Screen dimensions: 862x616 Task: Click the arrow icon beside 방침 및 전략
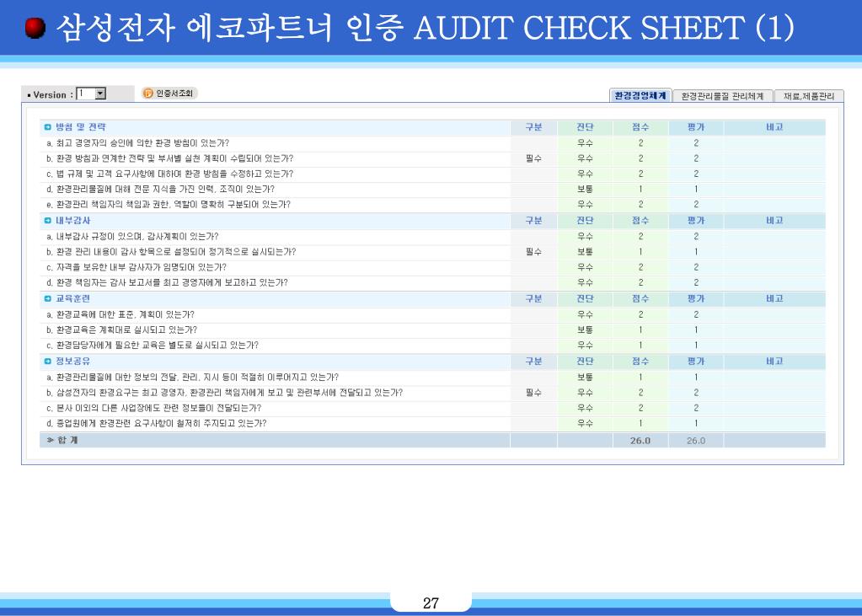tap(48, 127)
